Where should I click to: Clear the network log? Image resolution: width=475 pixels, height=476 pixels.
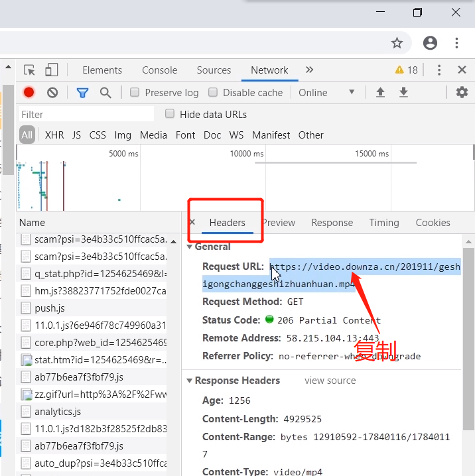click(52, 93)
